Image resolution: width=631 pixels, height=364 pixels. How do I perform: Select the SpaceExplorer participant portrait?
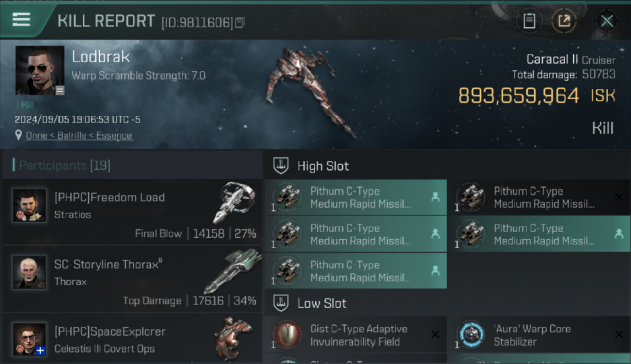30,339
